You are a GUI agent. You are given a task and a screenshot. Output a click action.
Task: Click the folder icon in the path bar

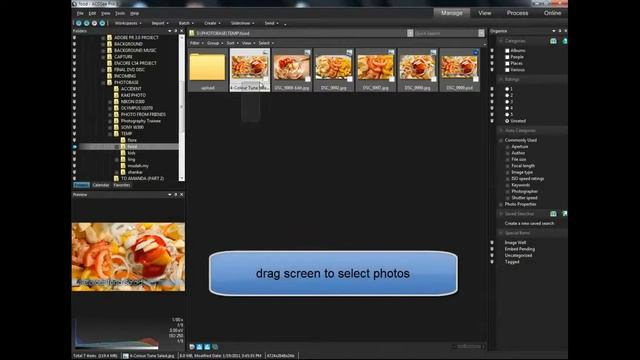[192, 33]
